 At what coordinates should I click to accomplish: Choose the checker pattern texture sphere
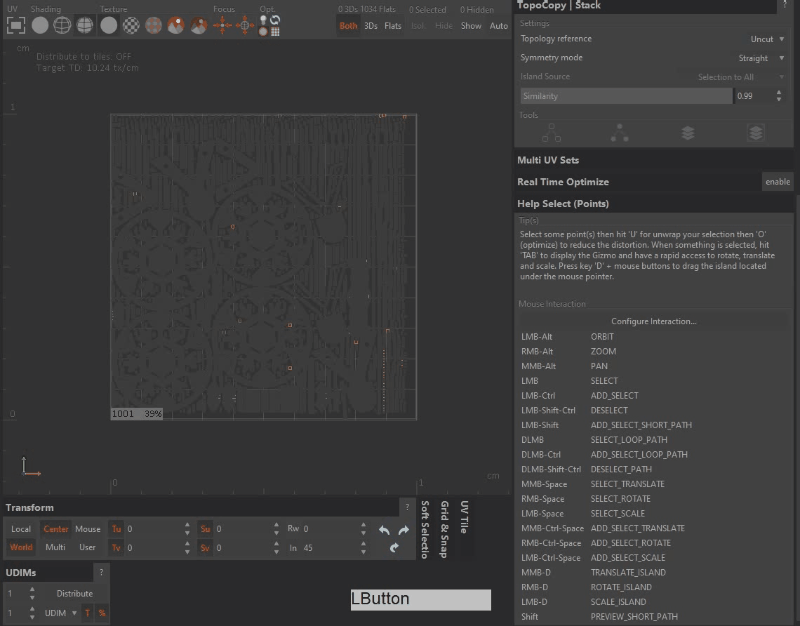(x=131, y=25)
